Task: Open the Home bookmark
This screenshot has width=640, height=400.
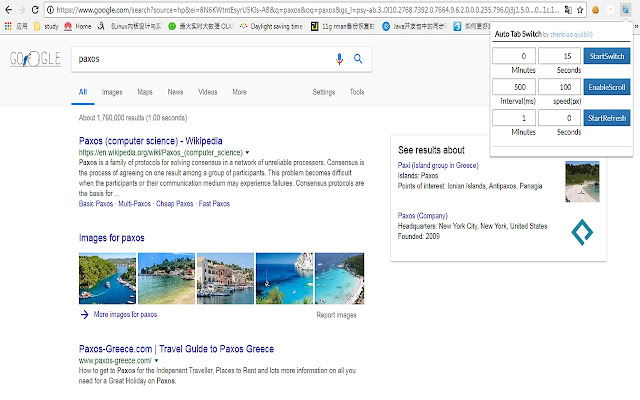Action: (x=78, y=26)
